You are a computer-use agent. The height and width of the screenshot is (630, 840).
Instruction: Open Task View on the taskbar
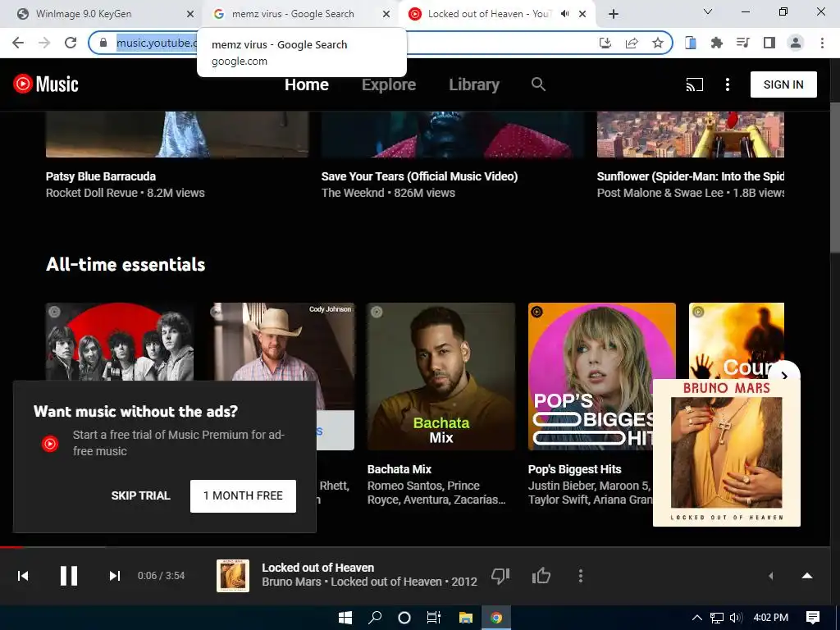click(433, 618)
